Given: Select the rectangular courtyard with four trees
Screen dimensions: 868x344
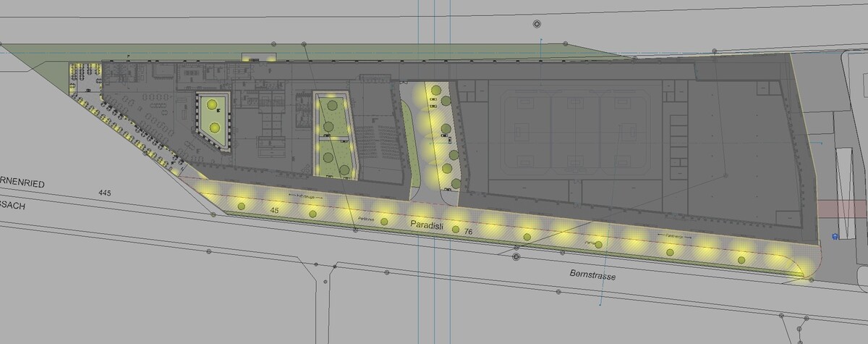Looking at the screenshot, I should pos(333,136).
